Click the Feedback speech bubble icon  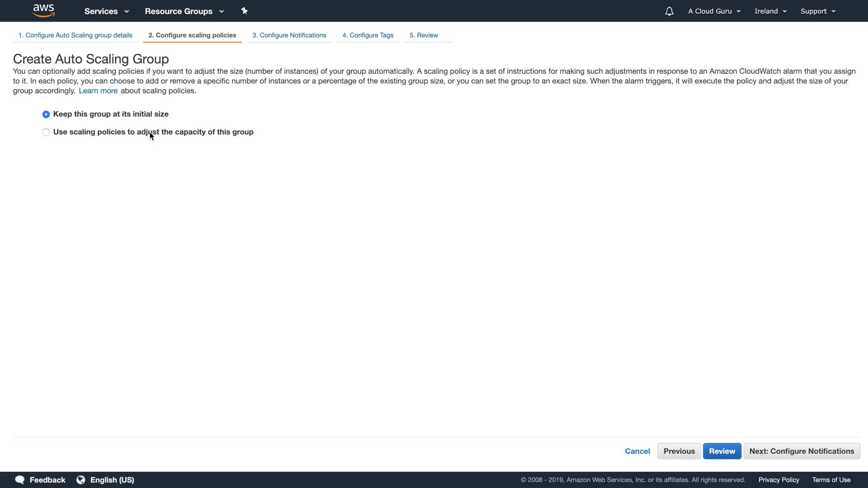click(x=20, y=480)
